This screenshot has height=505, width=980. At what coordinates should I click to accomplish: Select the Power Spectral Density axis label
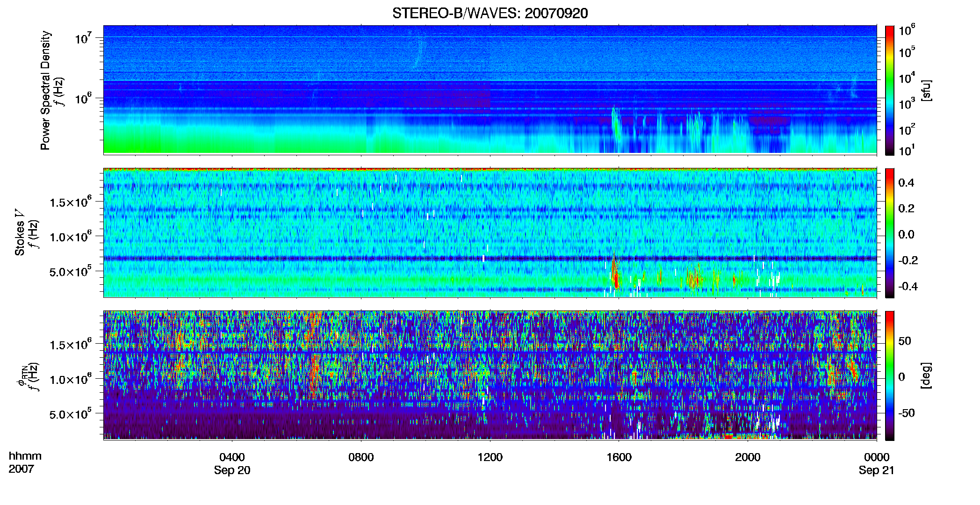(45, 90)
